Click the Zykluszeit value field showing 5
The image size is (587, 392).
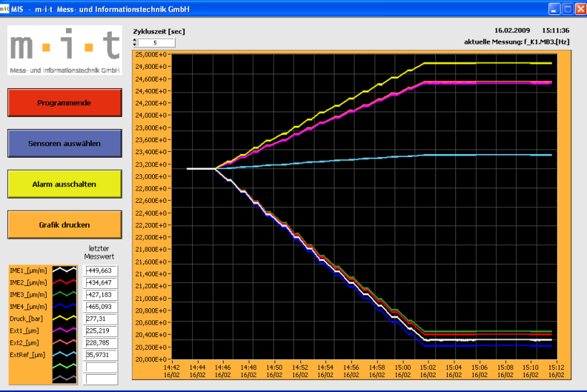click(156, 43)
